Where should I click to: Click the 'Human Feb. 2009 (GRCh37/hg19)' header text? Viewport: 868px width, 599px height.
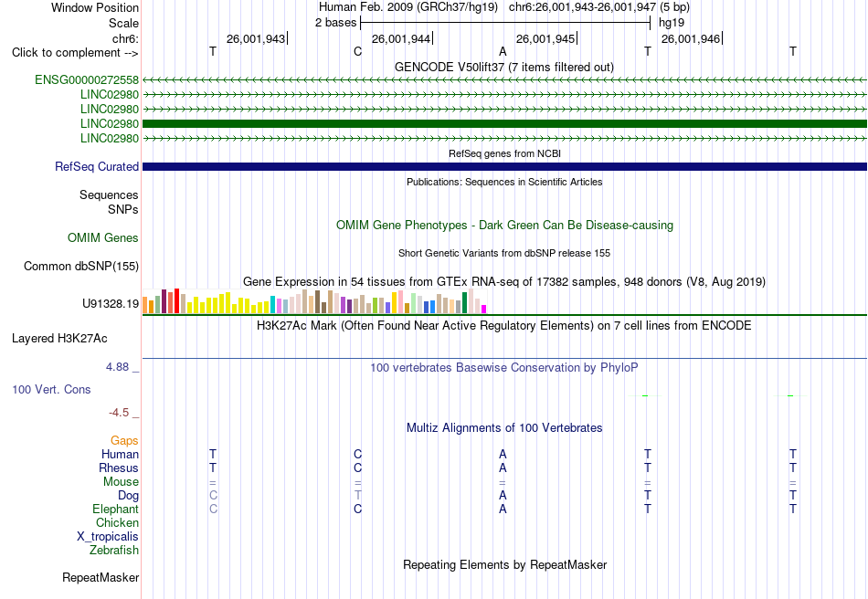pyautogui.click(x=408, y=7)
